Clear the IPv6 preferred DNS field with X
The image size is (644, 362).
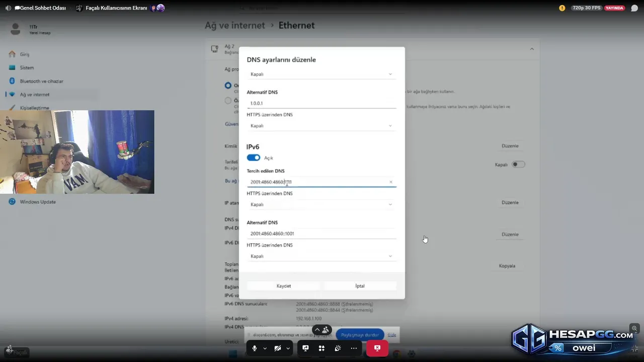coord(391,182)
